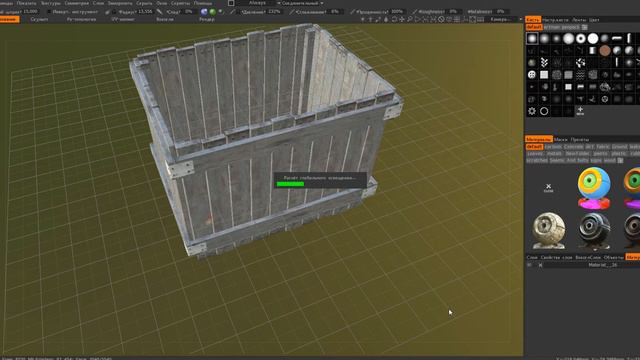Image resolution: width=640 pixels, height=360 pixels.
Task: Select the Material_26 layer name
Action: [x=602, y=265]
